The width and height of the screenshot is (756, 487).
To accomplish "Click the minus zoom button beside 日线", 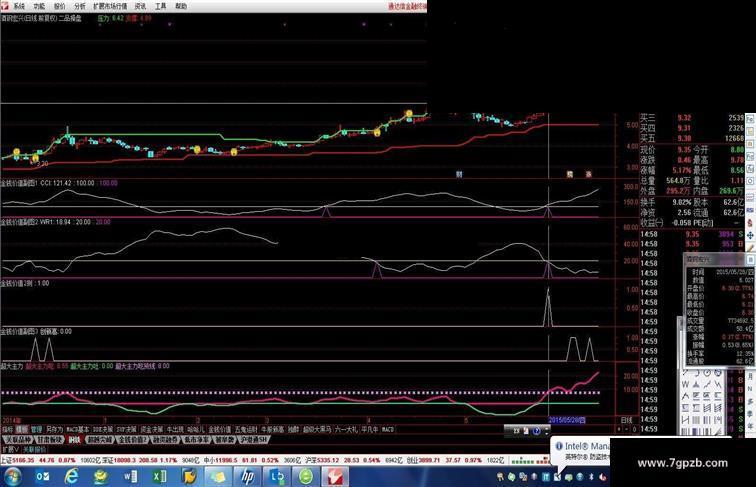I will [626, 429].
